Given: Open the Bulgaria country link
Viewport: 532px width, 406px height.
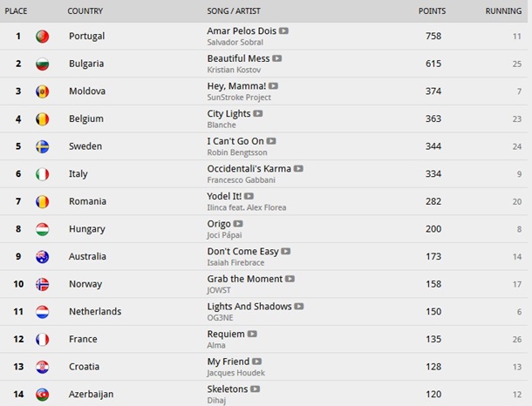Looking at the screenshot, I should point(86,64).
